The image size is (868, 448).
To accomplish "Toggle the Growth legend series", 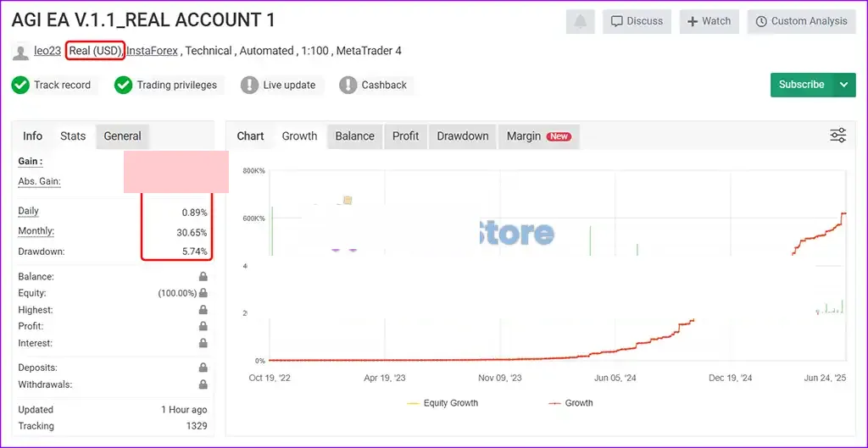I will (x=570, y=403).
